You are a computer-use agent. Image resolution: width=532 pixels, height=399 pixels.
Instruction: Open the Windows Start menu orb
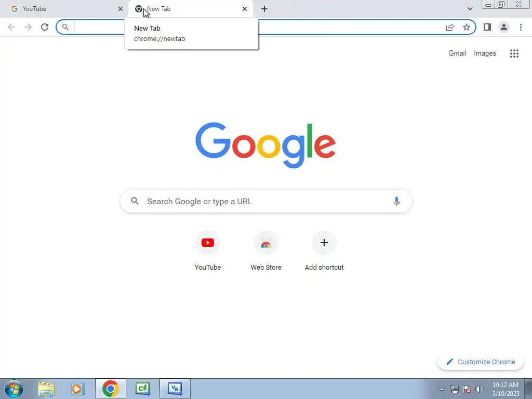point(14,389)
